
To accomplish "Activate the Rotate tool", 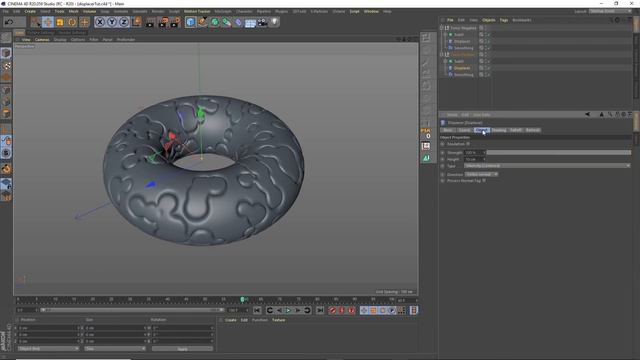I will click(72, 22).
